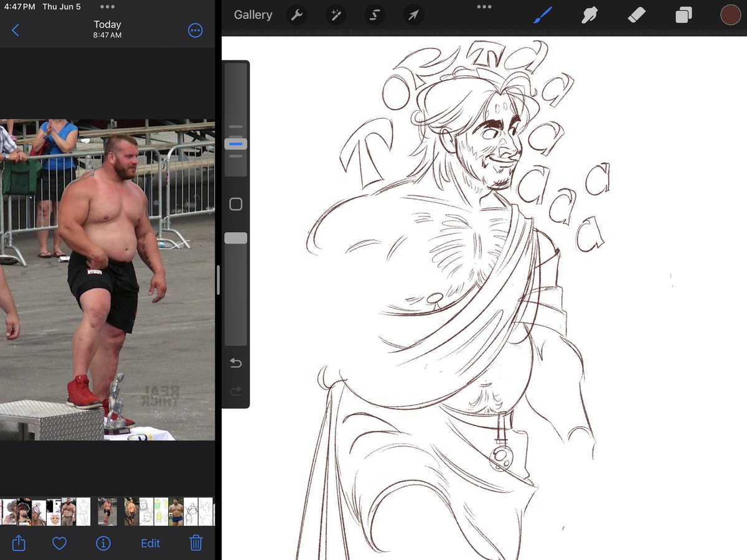Select the shirtless man in khaki pants thumbnail

68,511
